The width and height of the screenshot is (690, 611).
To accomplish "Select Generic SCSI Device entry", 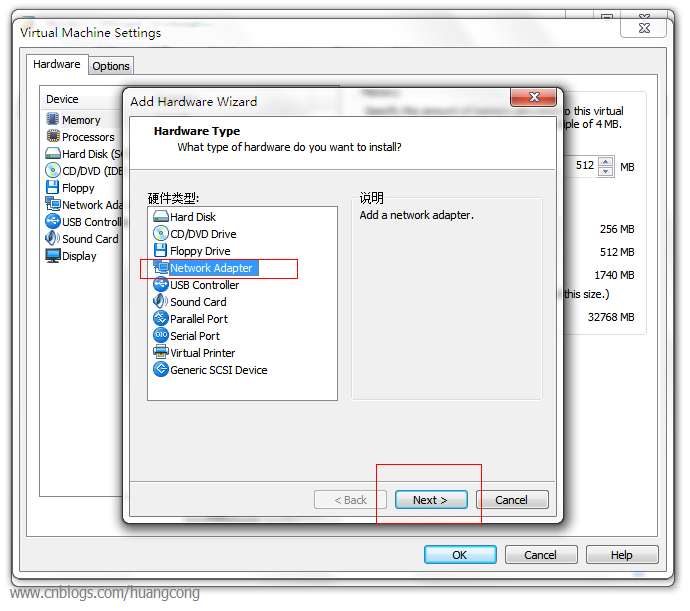I will point(218,370).
